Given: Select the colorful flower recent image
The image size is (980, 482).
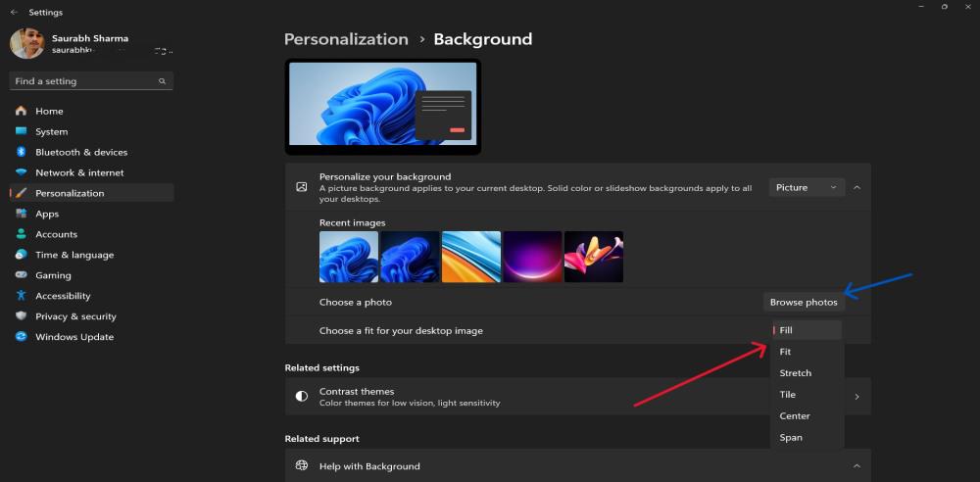Looking at the screenshot, I should pos(594,257).
